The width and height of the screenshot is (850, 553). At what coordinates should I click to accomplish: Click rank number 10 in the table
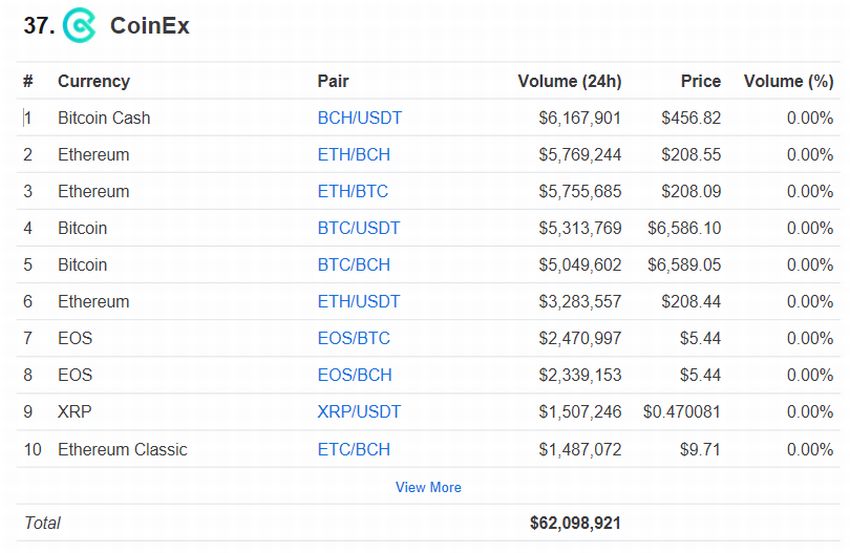tap(33, 449)
